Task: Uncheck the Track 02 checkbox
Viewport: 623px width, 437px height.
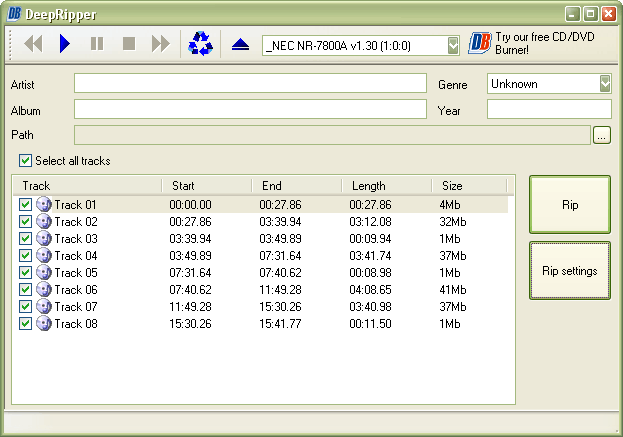Action: pos(25,222)
